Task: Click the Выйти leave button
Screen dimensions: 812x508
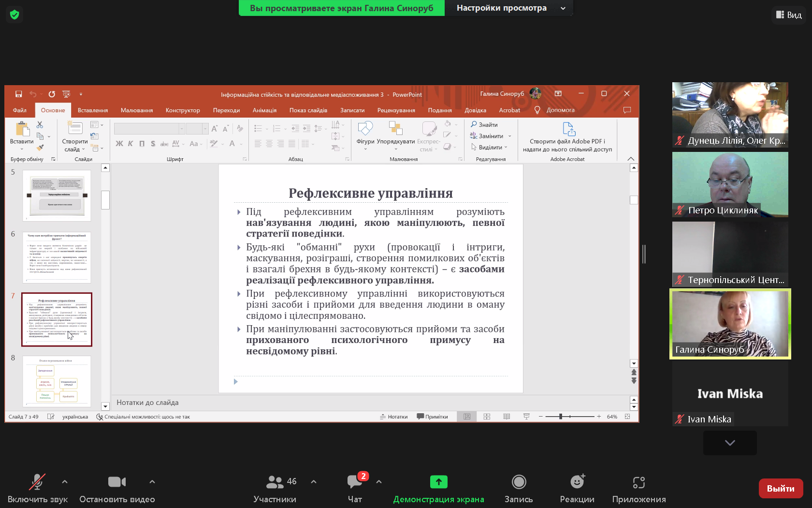Action: pos(781,488)
